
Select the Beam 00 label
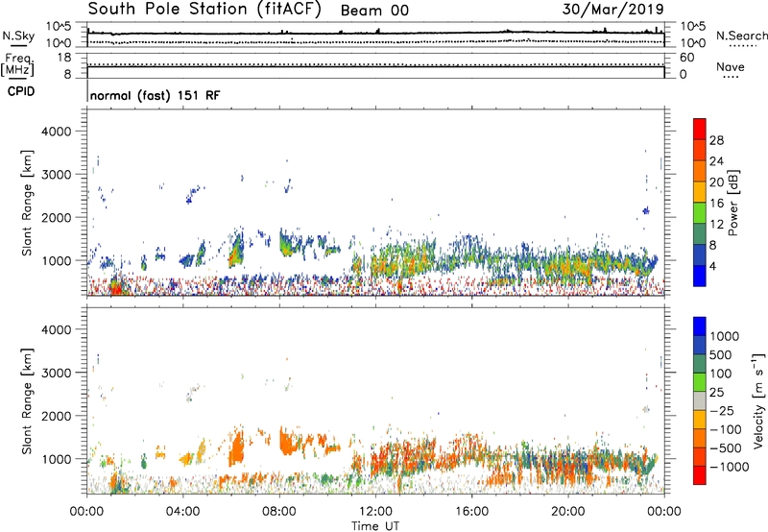[374, 11]
